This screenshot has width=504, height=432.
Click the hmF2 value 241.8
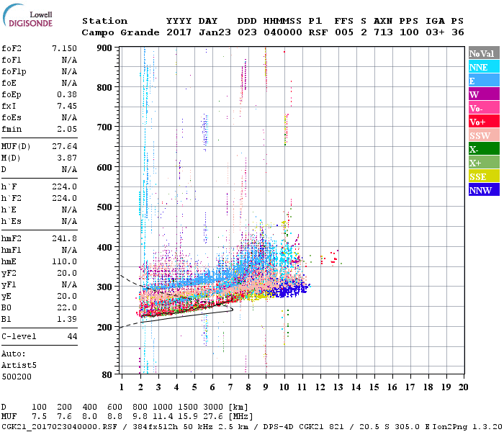click(64, 257)
